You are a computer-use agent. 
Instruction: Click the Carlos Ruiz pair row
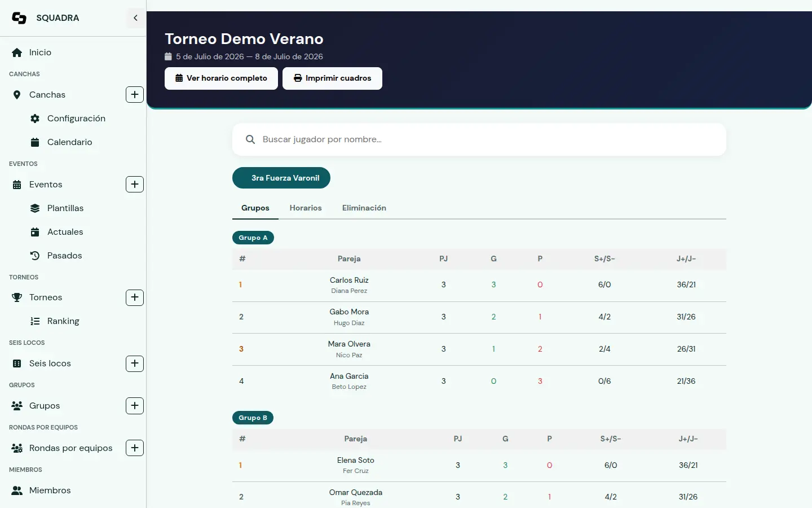479,285
